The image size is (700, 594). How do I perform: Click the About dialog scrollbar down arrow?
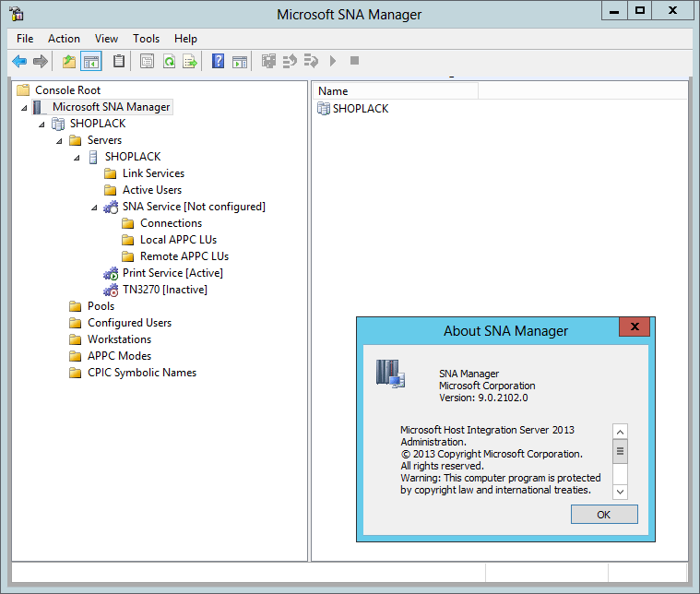point(620,492)
